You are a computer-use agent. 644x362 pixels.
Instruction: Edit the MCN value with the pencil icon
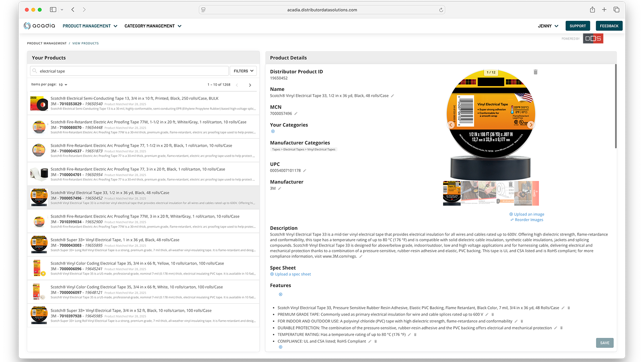(295, 113)
